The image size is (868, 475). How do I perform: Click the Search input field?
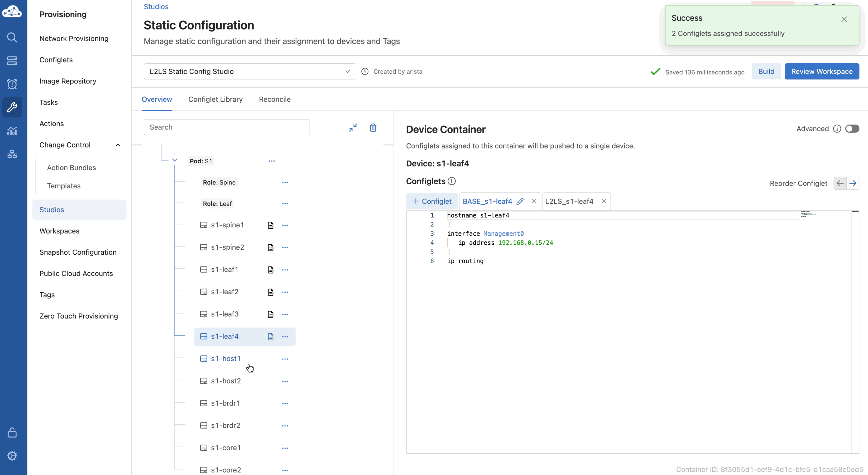point(227,127)
